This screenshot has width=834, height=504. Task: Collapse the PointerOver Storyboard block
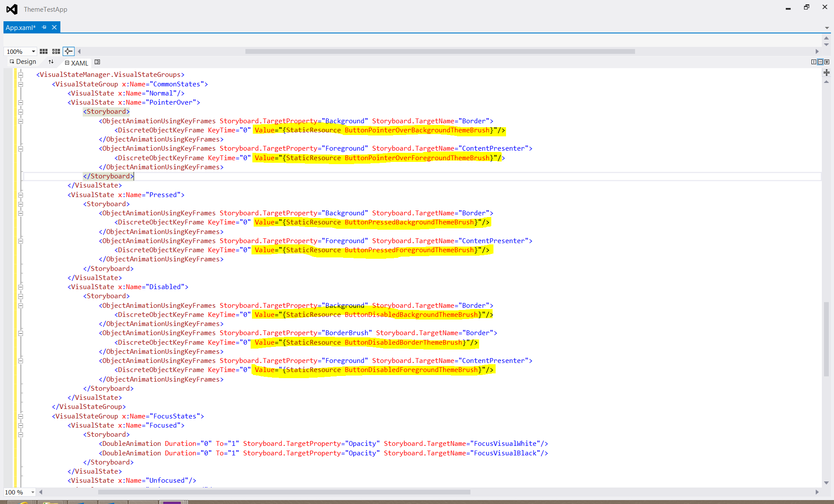coord(20,112)
